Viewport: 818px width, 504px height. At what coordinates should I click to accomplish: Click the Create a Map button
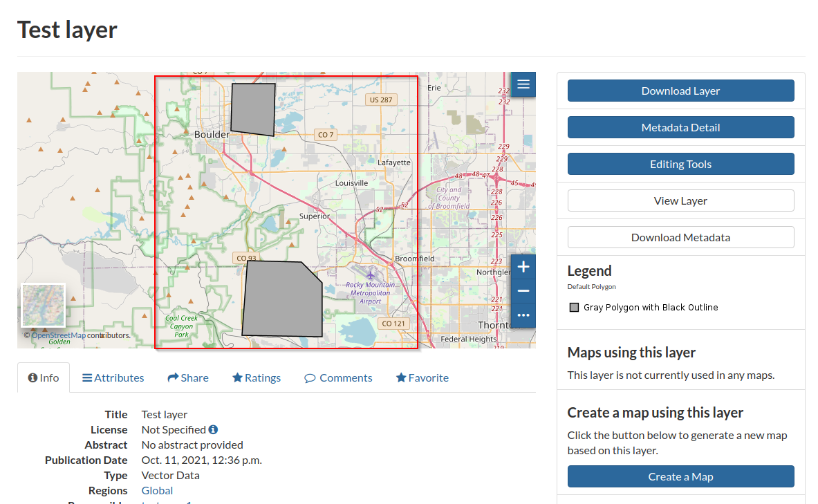(x=681, y=476)
